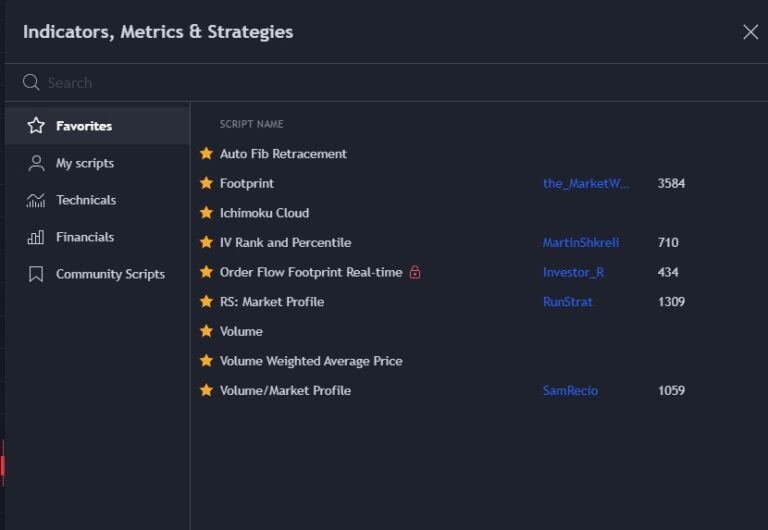Screen dimensions: 768x530
Task: Unfavorite Auto Fib Retracement via its star
Action: click(x=206, y=154)
